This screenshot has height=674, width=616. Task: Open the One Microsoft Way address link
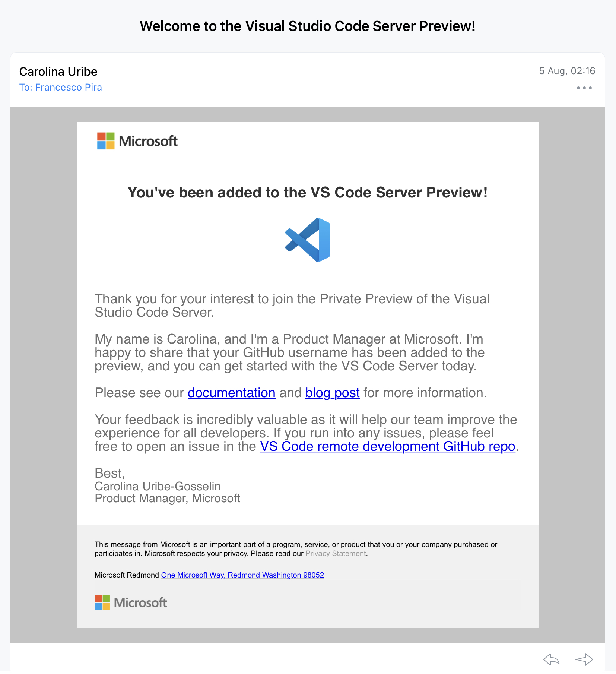(242, 575)
